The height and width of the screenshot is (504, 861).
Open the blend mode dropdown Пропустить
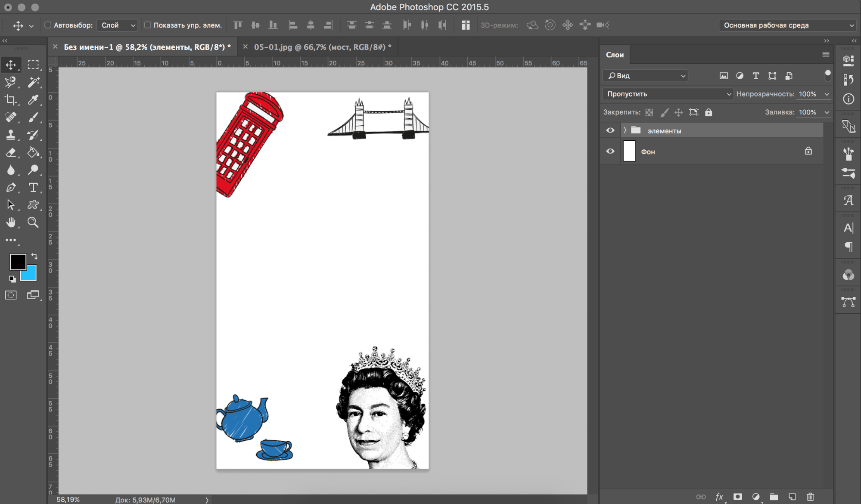pos(668,93)
